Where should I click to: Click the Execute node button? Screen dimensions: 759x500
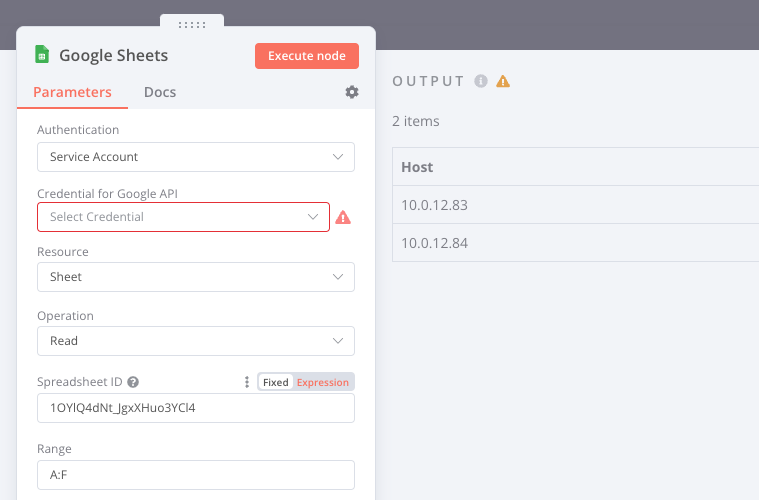coord(307,56)
